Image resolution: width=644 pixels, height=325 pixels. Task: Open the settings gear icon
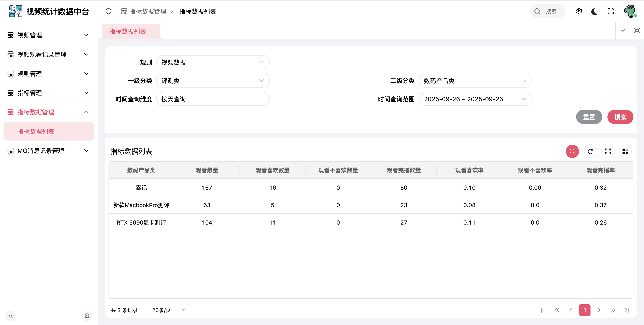coord(579,11)
